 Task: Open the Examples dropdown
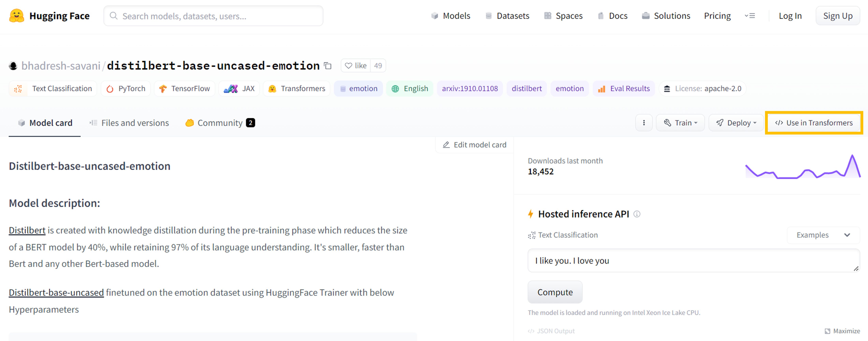coord(823,235)
